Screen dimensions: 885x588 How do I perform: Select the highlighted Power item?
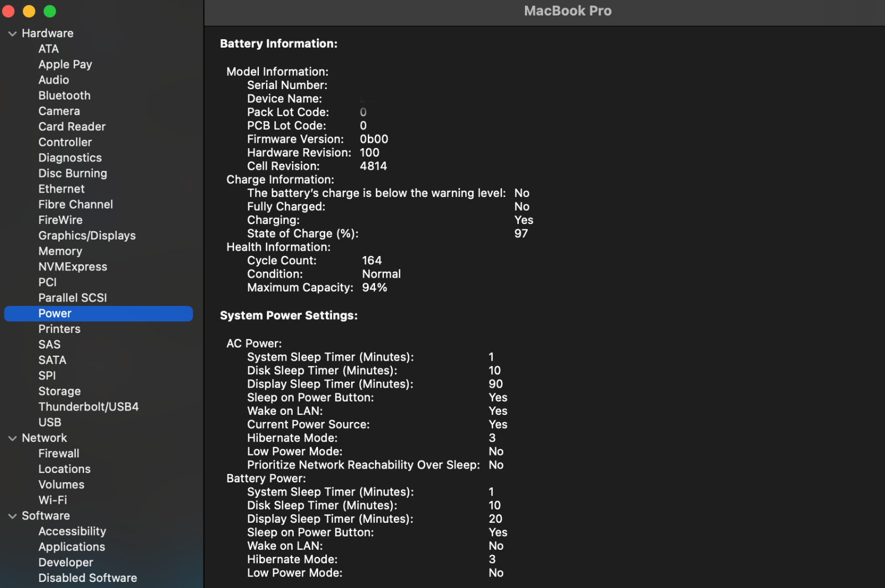(98, 313)
